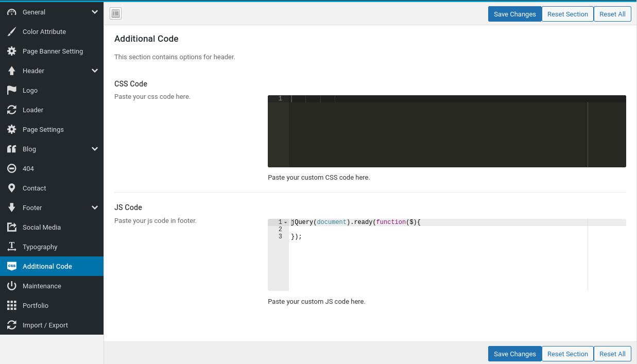Click inside the dark CSS code editor
This screenshot has height=364, width=637.
click(447, 131)
